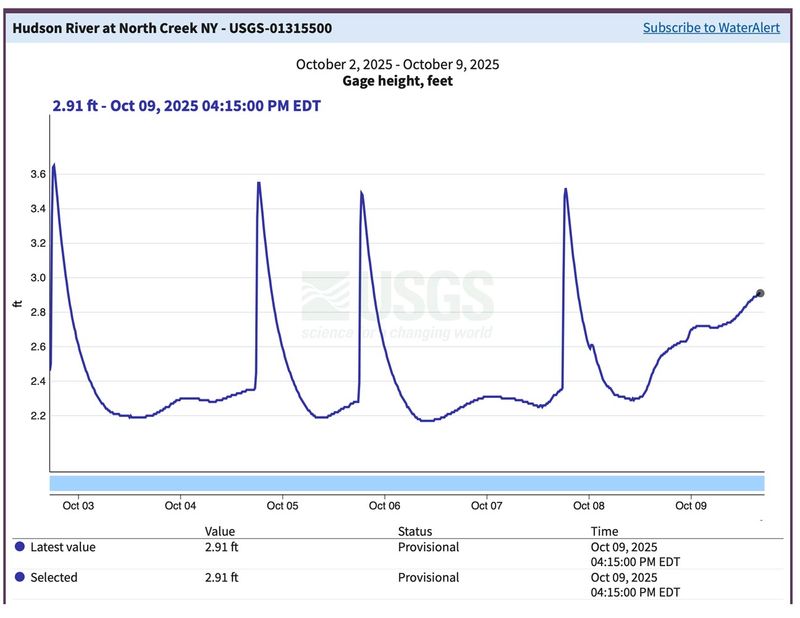
Task: Click the Oct 09 label on the time axis
Action: pyautogui.click(x=691, y=506)
